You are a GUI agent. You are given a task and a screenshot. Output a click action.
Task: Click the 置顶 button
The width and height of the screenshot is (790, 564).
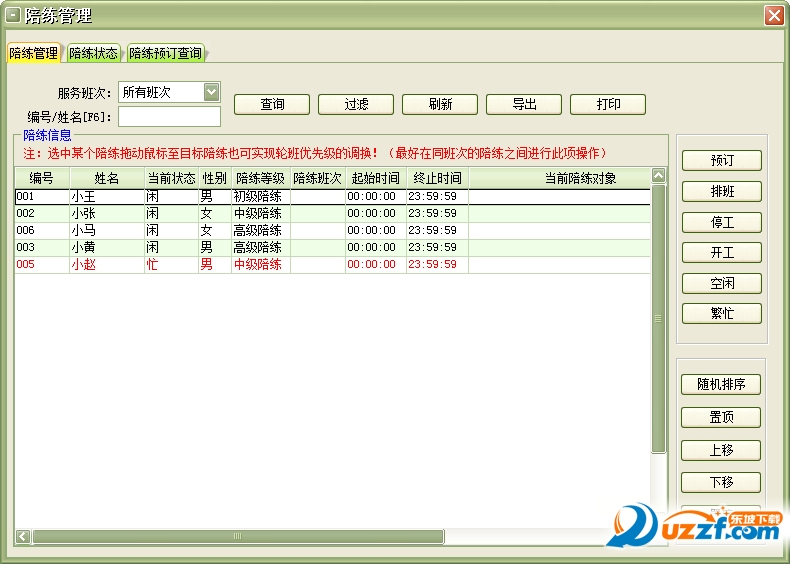point(721,417)
